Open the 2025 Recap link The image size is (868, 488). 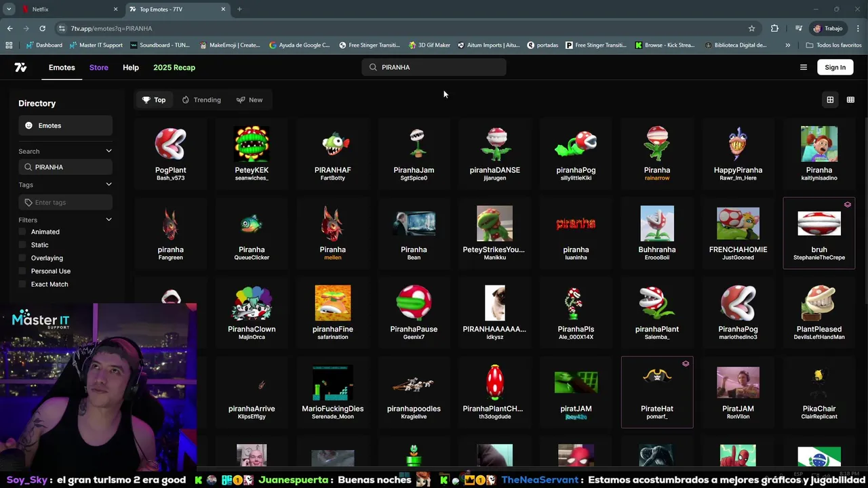pyautogui.click(x=174, y=67)
